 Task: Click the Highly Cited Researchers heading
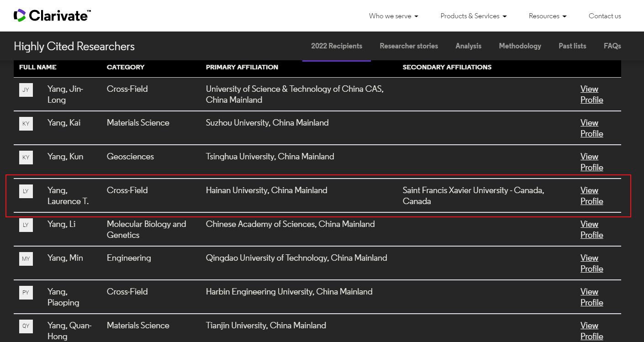[x=74, y=46]
